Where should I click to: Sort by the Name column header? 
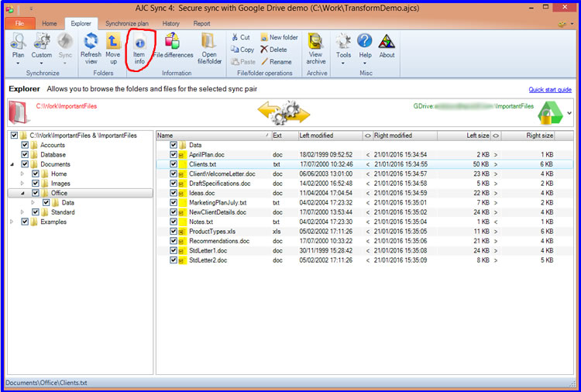(x=214, y=136)
